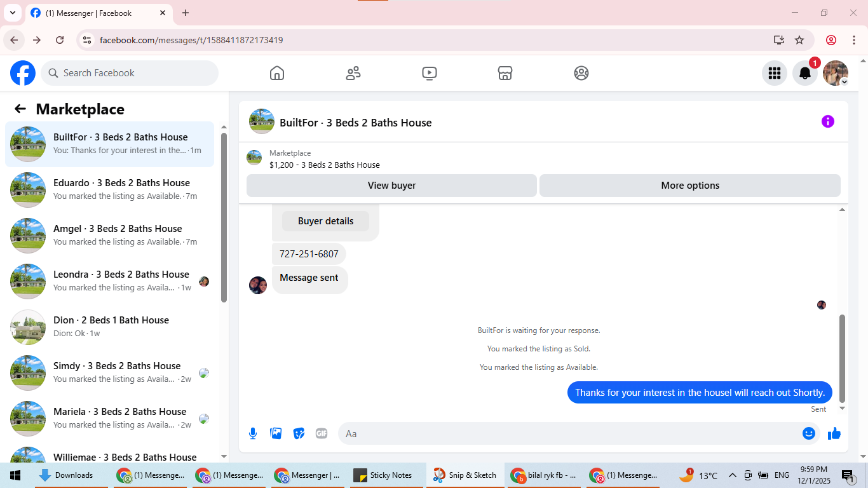Click chat scrollbar down arrow
This screenshot has width=868, height=488.
tap(843, 408)
